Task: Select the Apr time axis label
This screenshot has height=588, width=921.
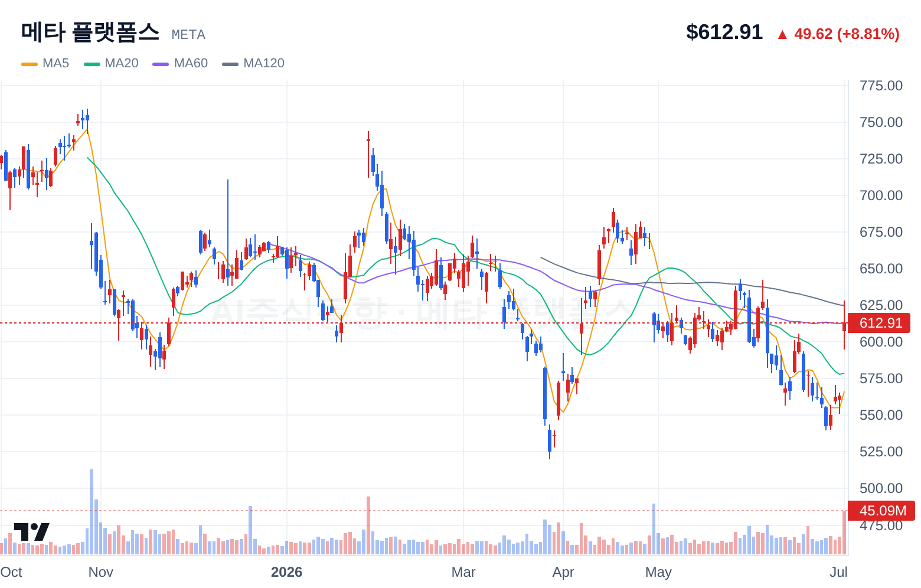Action: [563, 572]
